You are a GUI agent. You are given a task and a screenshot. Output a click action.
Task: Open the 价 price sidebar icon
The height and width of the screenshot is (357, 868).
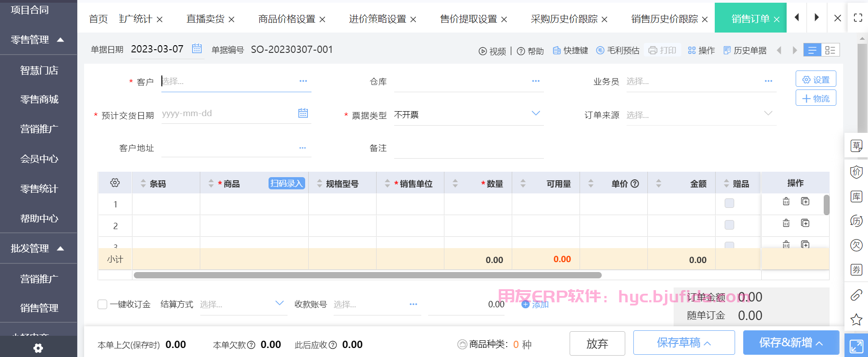coord(856,172)
